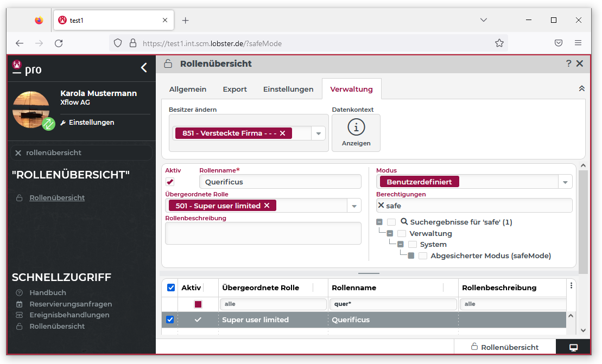This screenshot has width=602, height=364.
Task: Expand the Übergeordnete Rolle dropdown
Action: point(354,206)
